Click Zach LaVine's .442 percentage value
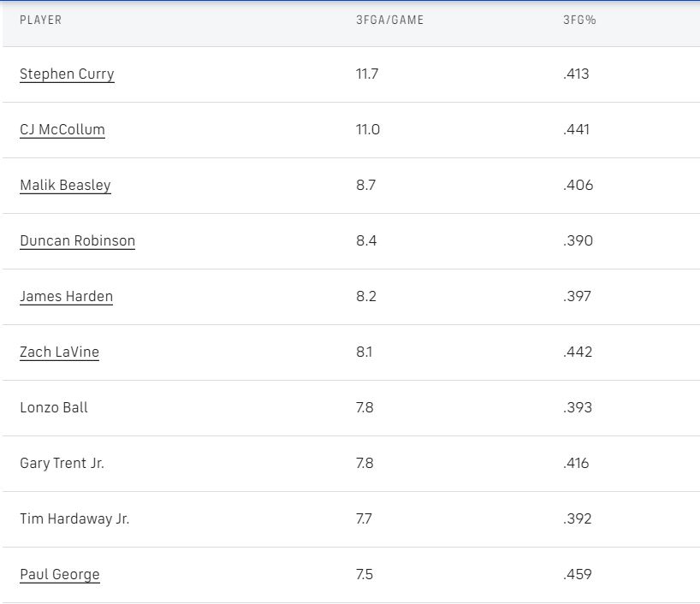700x604 pixels. point(578,352)
